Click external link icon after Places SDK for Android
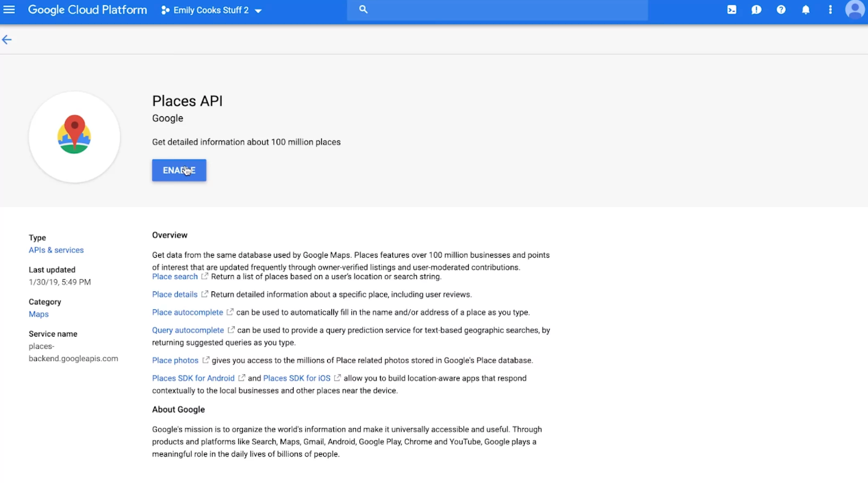This screenshot has height=487, width=868. point(242,378)
